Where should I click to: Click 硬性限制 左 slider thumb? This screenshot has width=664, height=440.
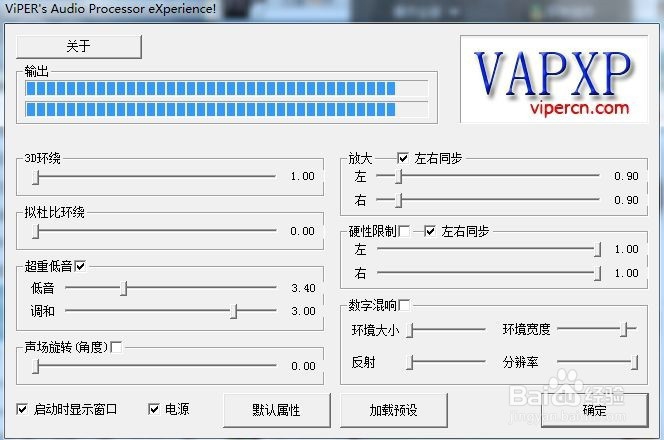(598, 249)
